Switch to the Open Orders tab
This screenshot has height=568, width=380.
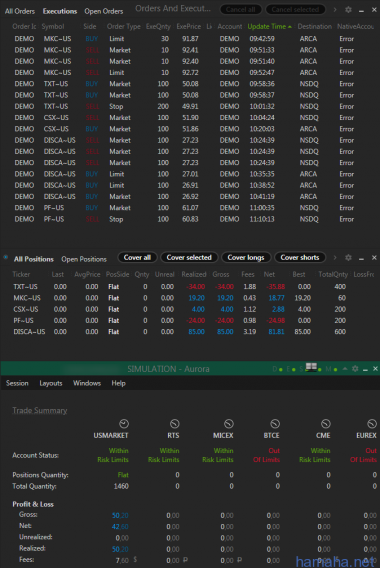[x=104, y=11]
